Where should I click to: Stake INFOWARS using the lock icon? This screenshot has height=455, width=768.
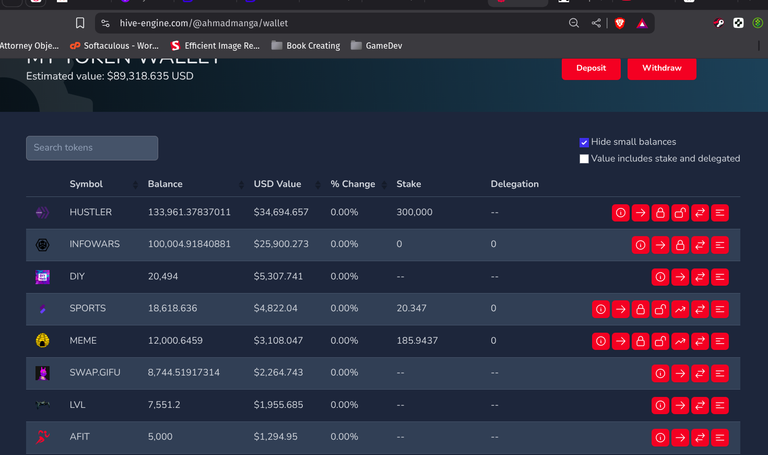coord(680,245)
